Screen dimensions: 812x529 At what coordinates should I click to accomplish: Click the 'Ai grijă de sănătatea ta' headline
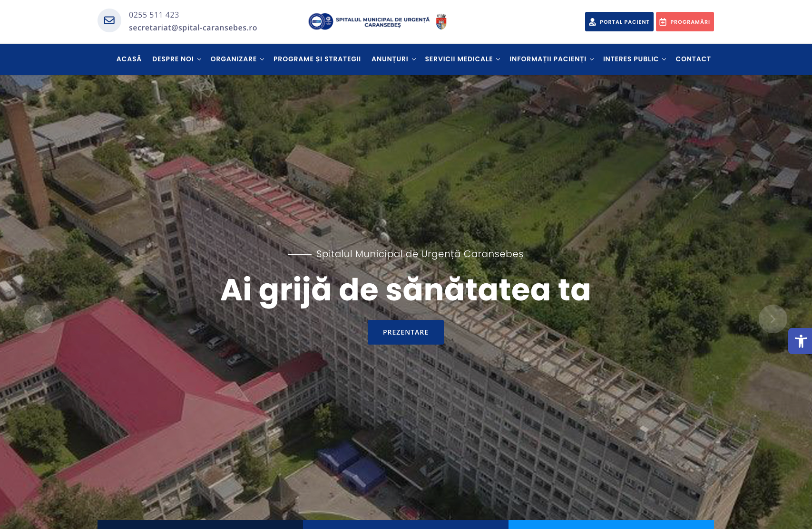pos(406,290)
